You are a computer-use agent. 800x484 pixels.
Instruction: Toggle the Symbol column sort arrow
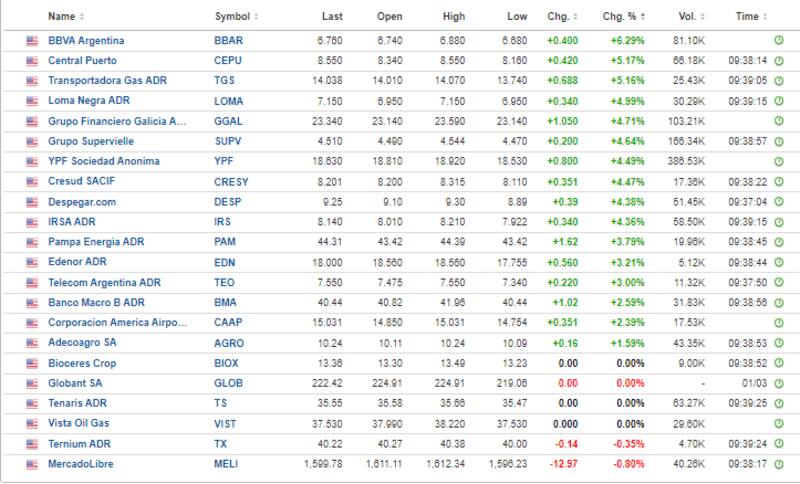click(256, 17)
